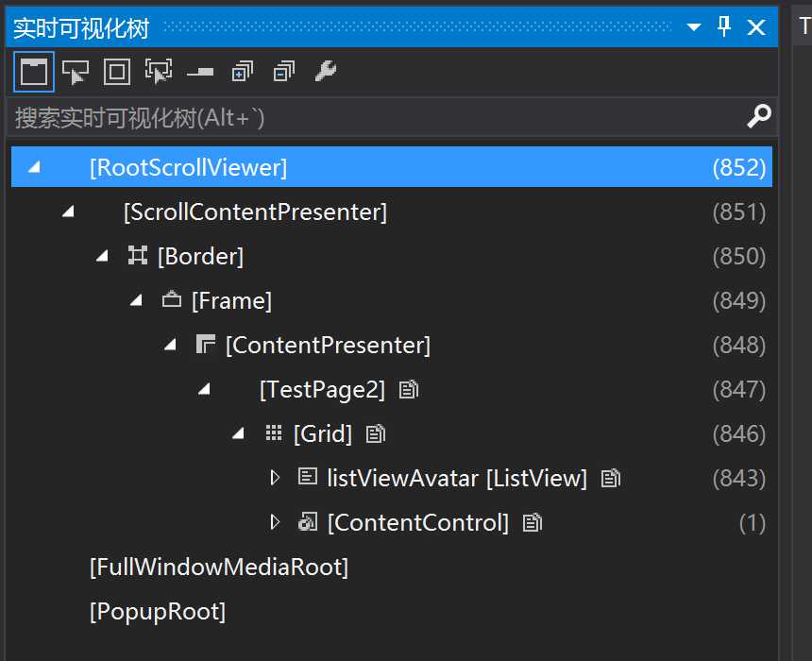Pin the live visual tree panel
The width and height of the screenshot is (812, 661).
[725, 27]
